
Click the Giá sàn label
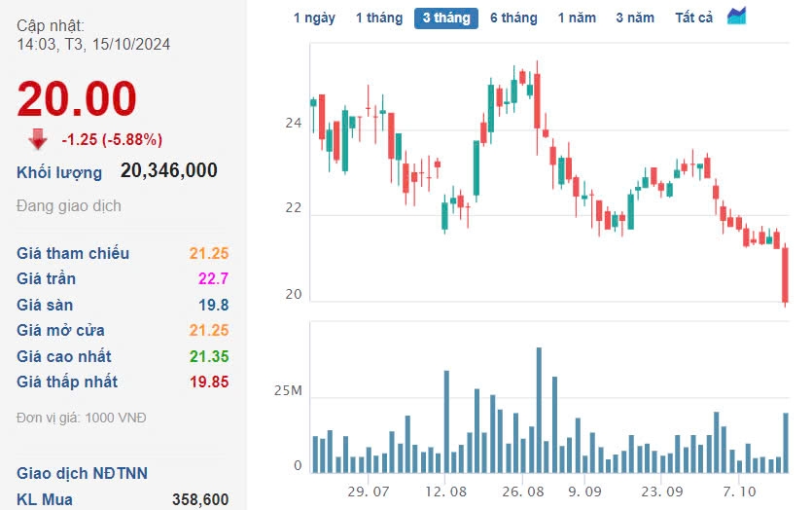click(45, 305)
